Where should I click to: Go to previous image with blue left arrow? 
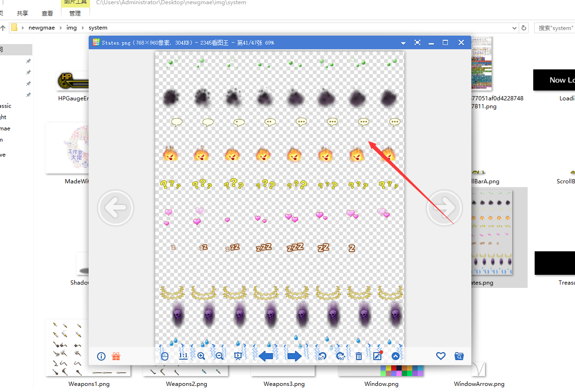click(266, 356)
